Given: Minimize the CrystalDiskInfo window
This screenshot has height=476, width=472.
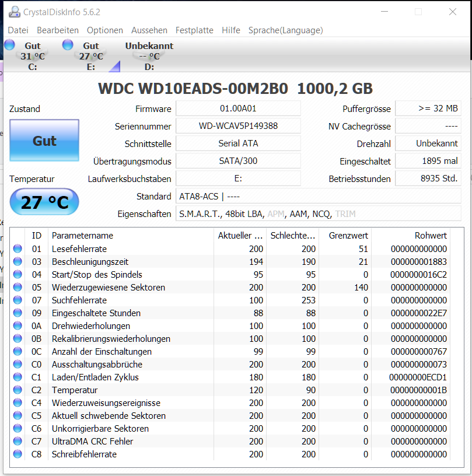Looking at the screenshot, I should click(x=384, y=12).
